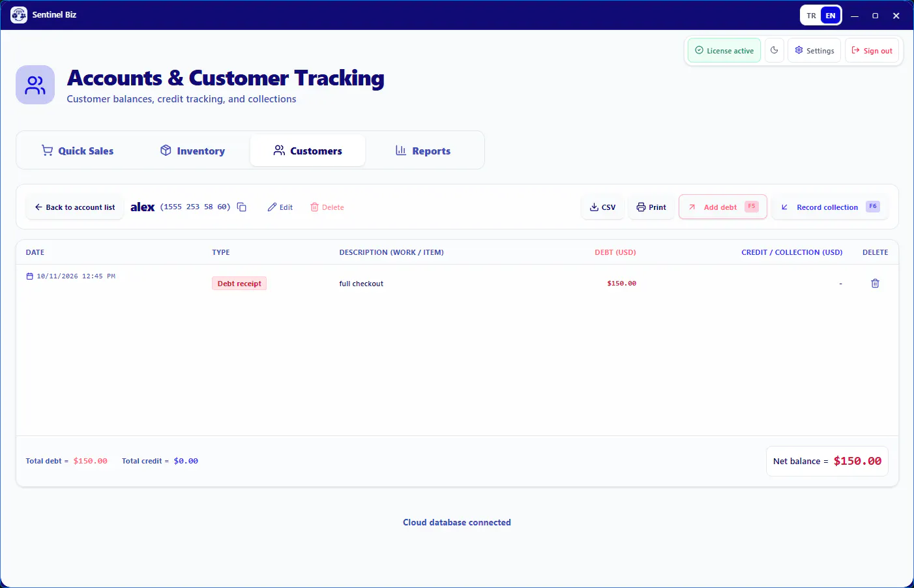Click the Total debt value

(90, 461)
